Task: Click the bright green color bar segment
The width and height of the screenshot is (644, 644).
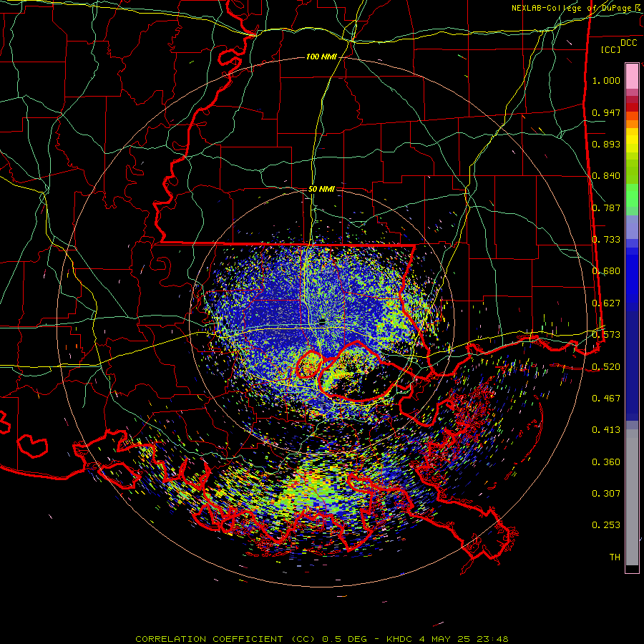Action: pyautogui.click(x=632, y=195)
